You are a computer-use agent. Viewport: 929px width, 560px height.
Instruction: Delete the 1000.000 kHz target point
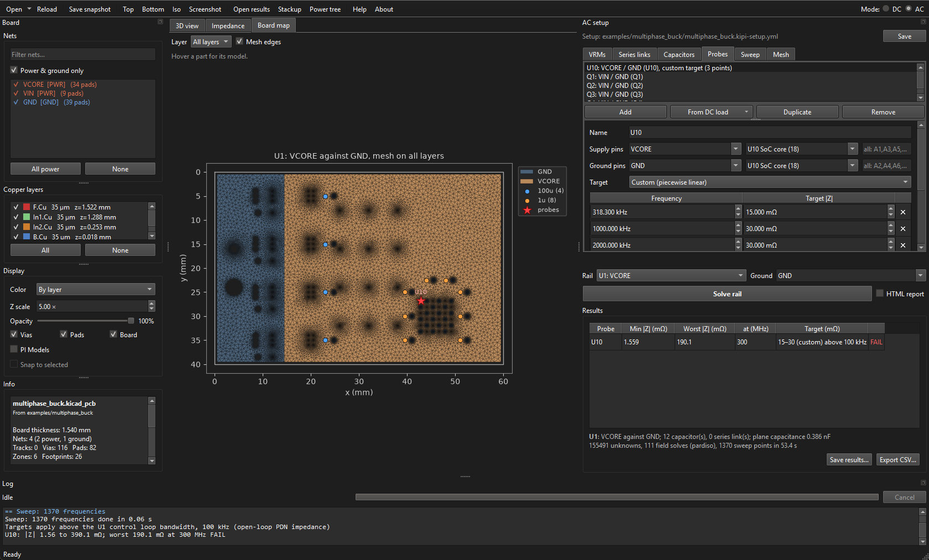(x=902, y=229)
